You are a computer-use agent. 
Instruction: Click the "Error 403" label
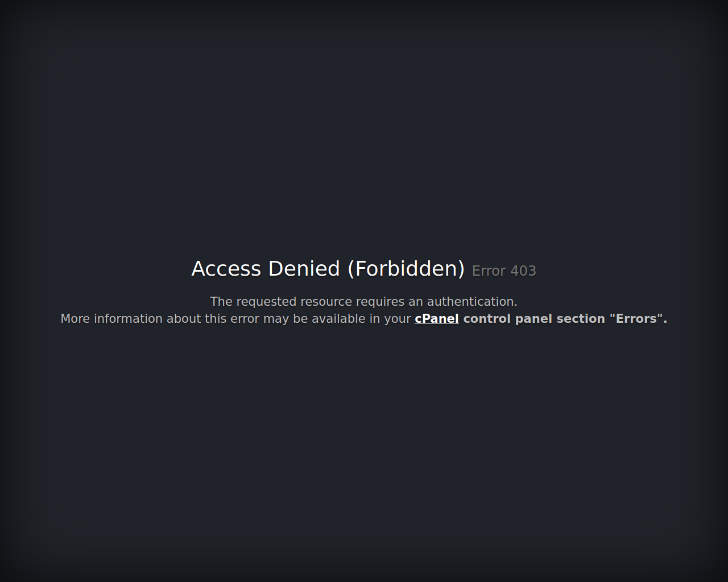coord(504,271)
